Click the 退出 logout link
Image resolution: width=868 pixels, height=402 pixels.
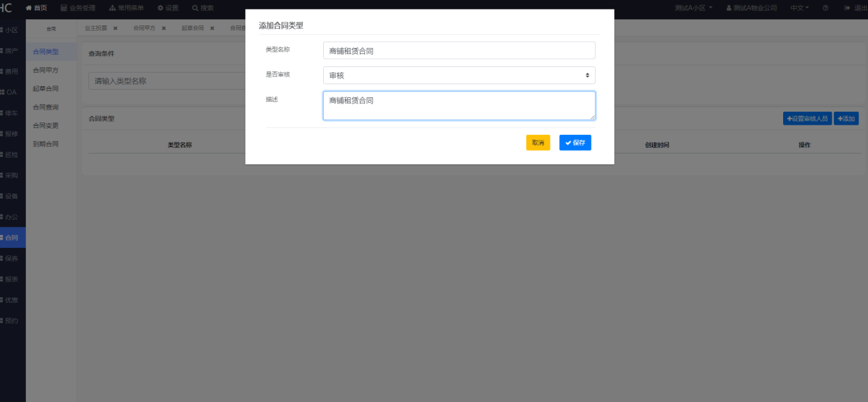[x=856, y=8]
